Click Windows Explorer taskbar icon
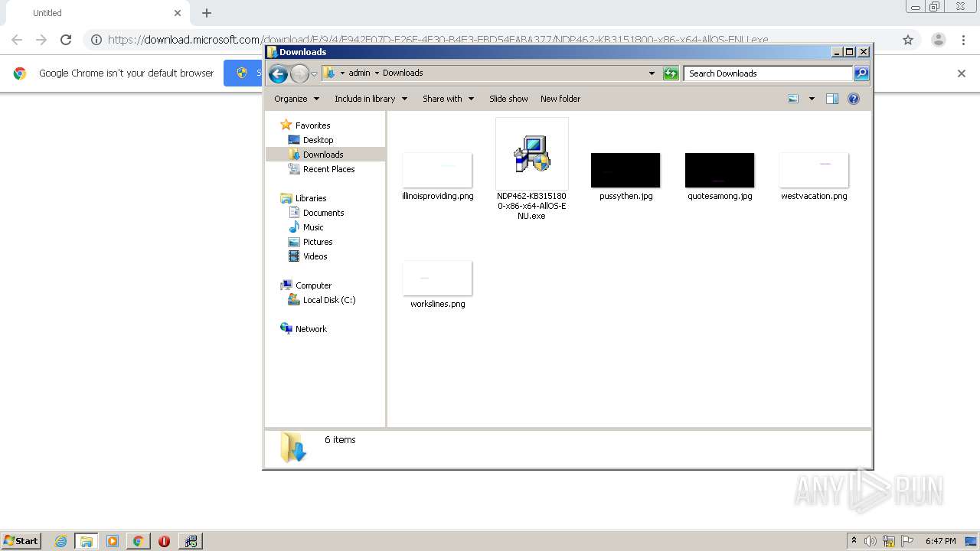The height and width of the screenshot is (551, 980). coord(86,541)
